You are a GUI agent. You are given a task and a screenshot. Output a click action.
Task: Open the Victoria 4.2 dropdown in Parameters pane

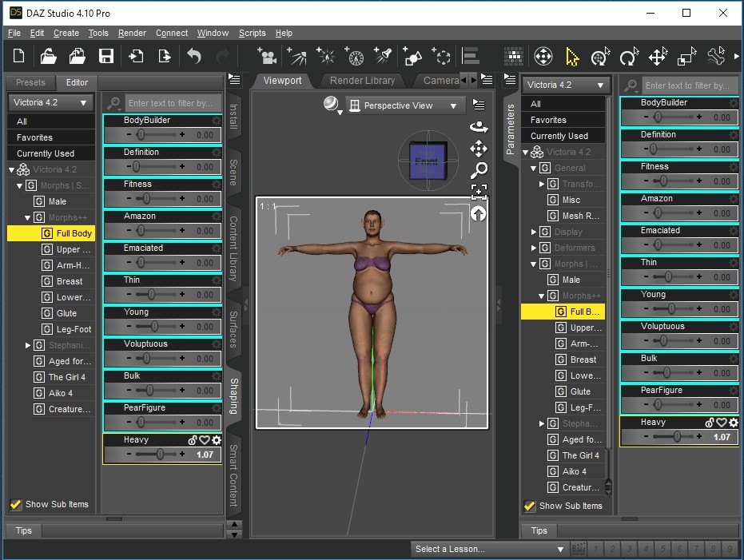[x=565, y=85]
